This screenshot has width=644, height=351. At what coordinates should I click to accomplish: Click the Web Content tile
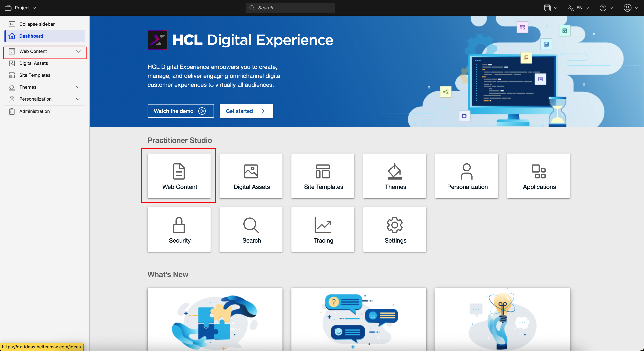(179, 176)
